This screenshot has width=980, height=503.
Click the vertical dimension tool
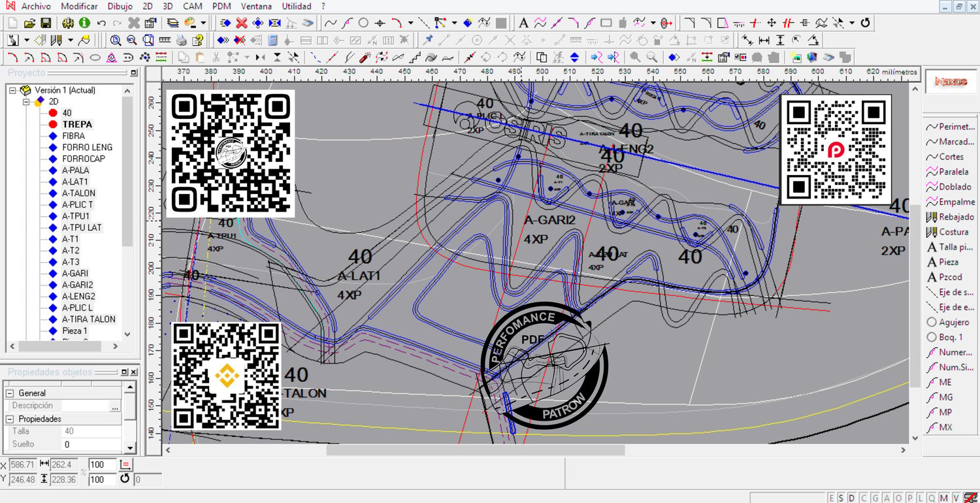point(780,40)
